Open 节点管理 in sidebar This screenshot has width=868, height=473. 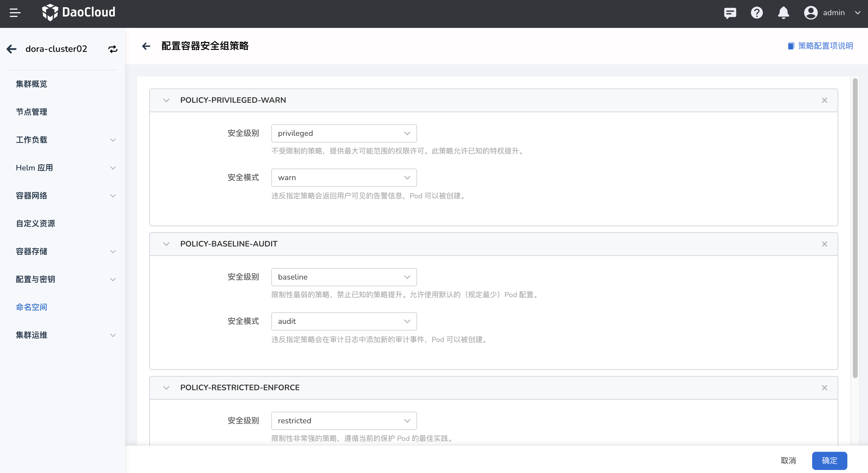click(31, 112)
